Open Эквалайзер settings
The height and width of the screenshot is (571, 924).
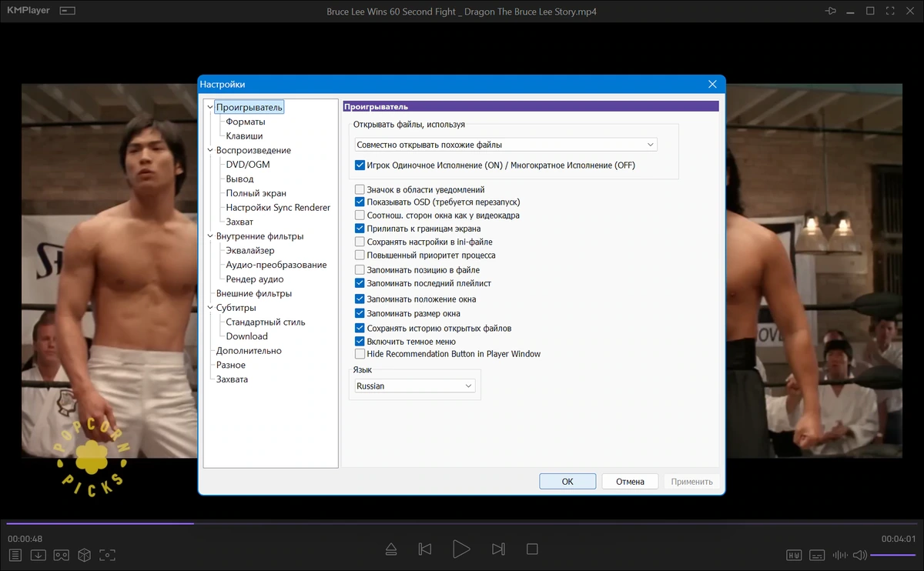250,251
